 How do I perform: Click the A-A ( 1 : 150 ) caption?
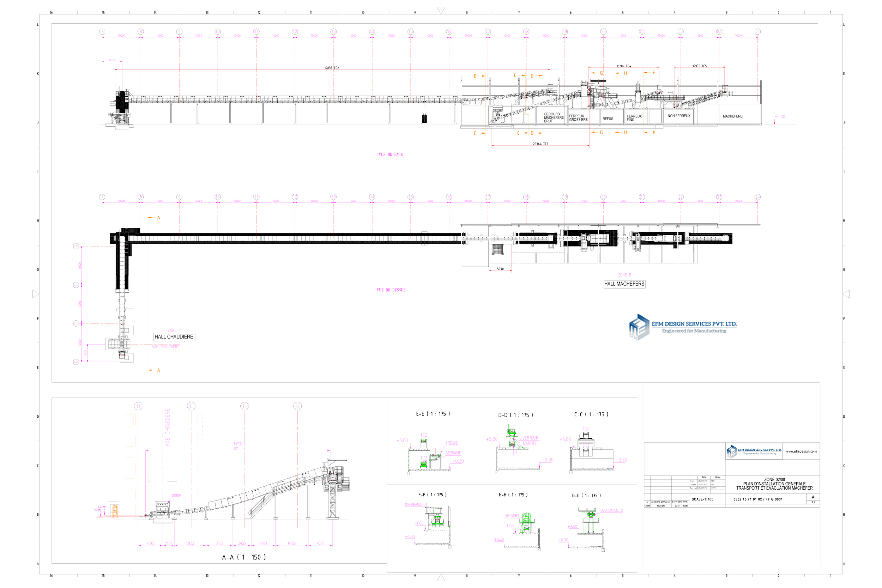[x=244, y=557]
